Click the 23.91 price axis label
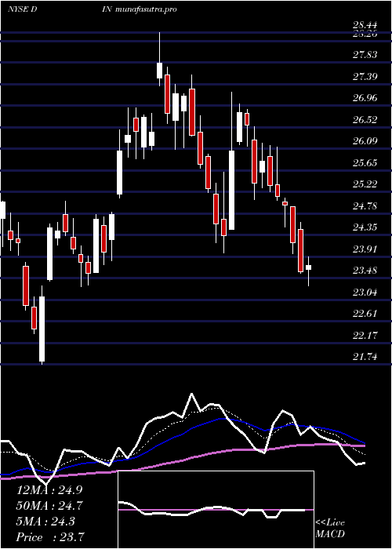Viewport: 392px width, 549px height. (365, 249)
